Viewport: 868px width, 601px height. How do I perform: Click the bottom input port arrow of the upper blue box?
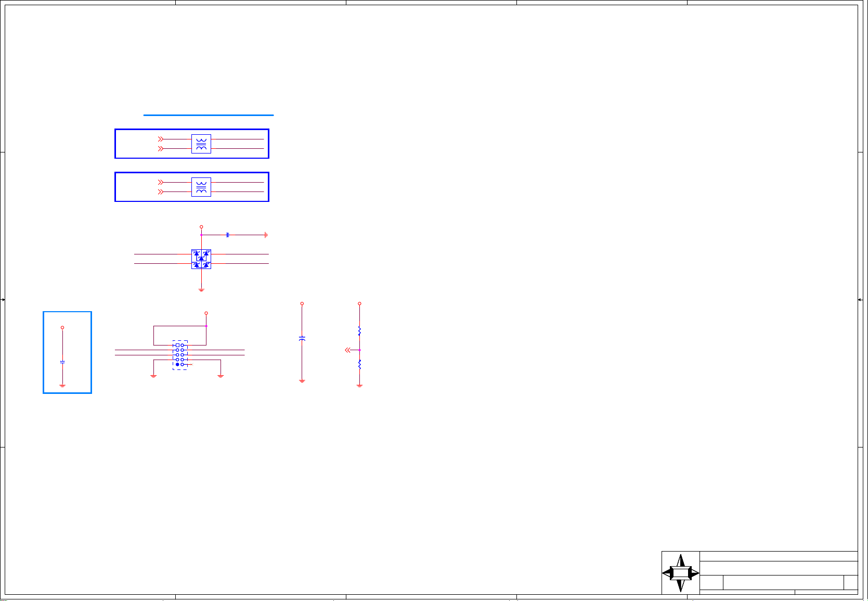161,149
